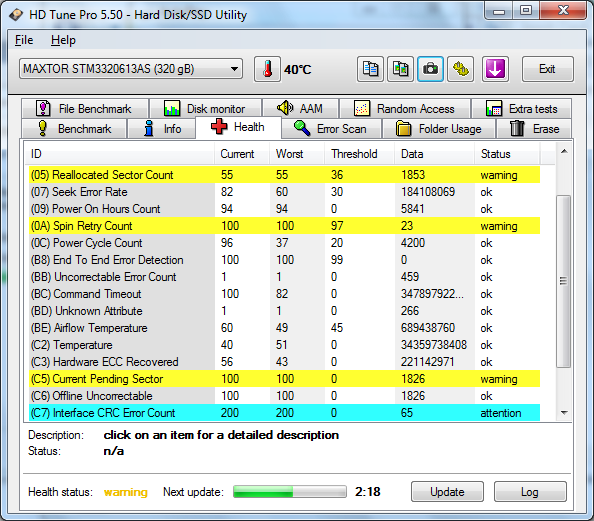Select the Offline Uncorrectable row
Screen dimensions: 594x521
(284, 396)
